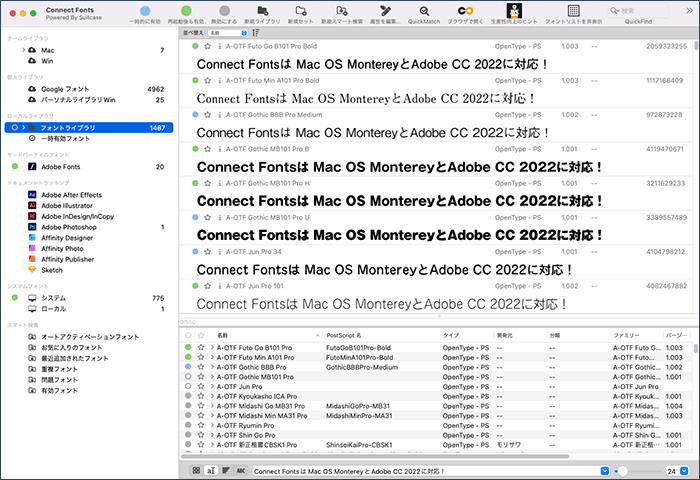This screenshot has height=480, width=700.
Task: Toggle activation of A-OTF Jun Pro list row
Action: (188, 386)
